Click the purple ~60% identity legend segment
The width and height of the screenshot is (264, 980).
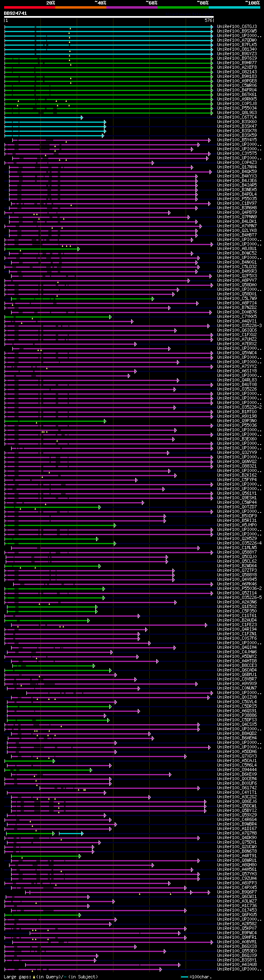tap(132, 7)
